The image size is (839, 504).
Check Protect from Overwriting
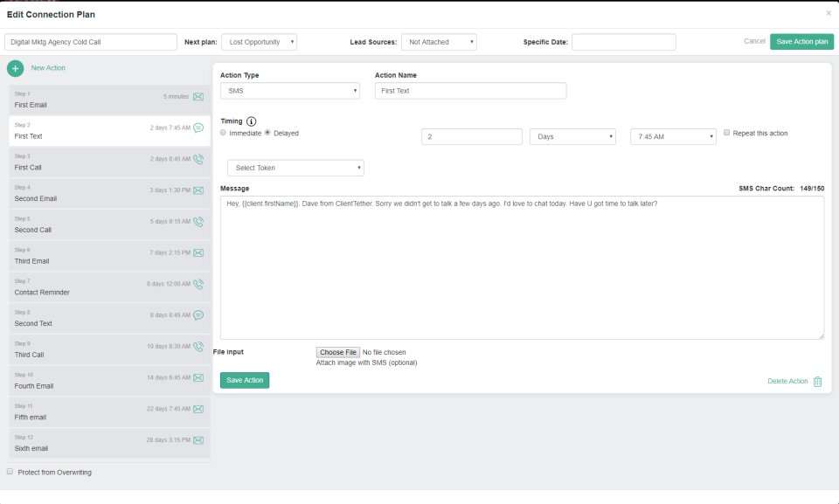(x=8, y=472)
